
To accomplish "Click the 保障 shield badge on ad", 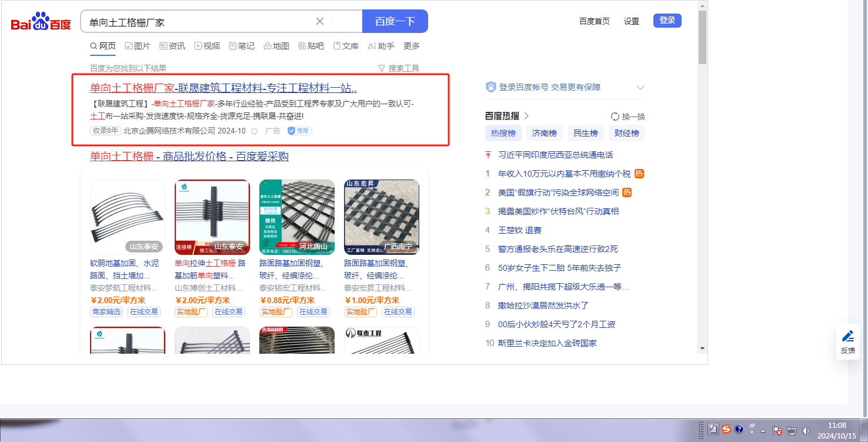I will (299, 131).
